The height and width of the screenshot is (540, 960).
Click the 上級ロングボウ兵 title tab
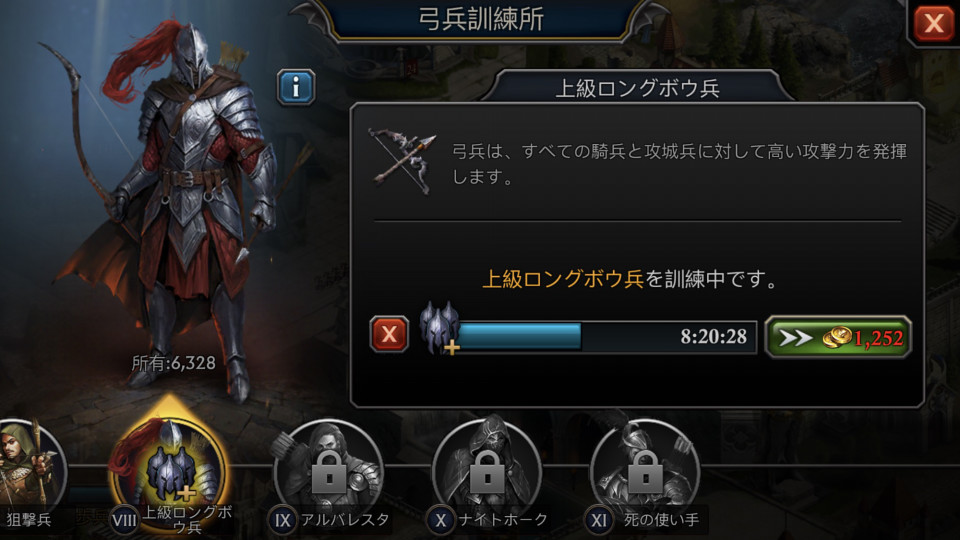coord(637,88)
